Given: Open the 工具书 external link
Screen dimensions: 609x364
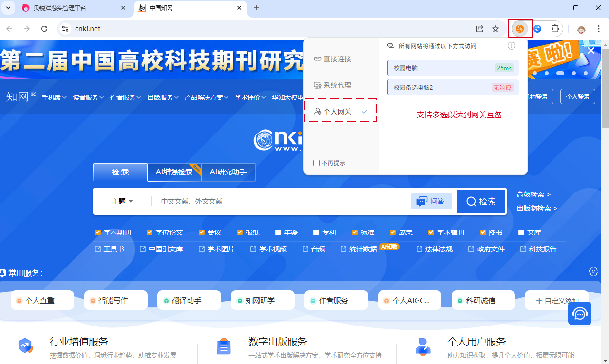Looking at the screenshot, I should pos(109,249).
